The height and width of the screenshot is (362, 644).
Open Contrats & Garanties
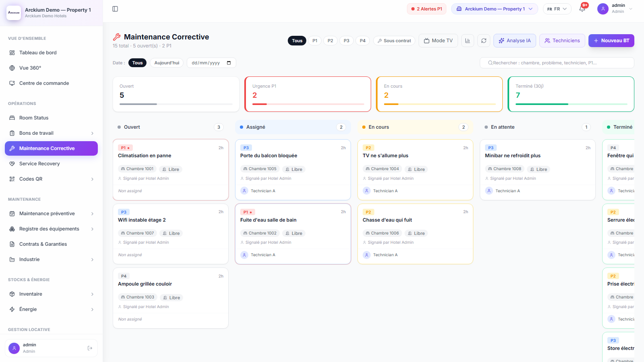pos(51,244)
